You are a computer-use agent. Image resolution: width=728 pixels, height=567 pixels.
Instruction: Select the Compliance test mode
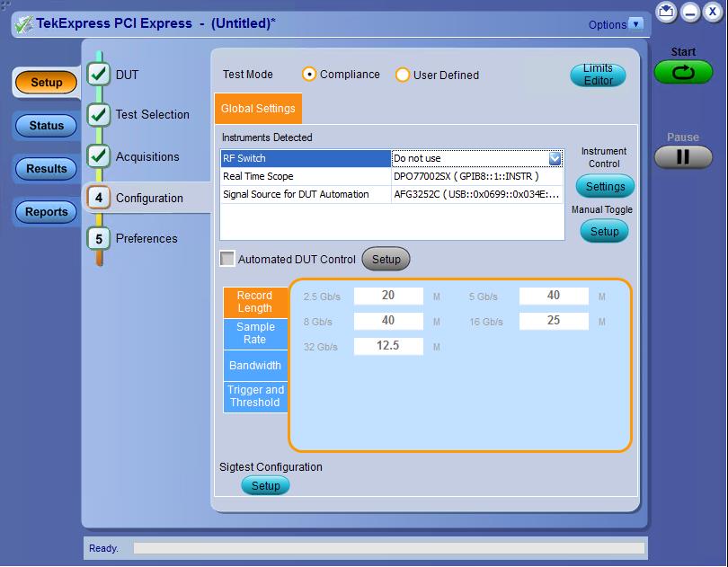point(309,75)
